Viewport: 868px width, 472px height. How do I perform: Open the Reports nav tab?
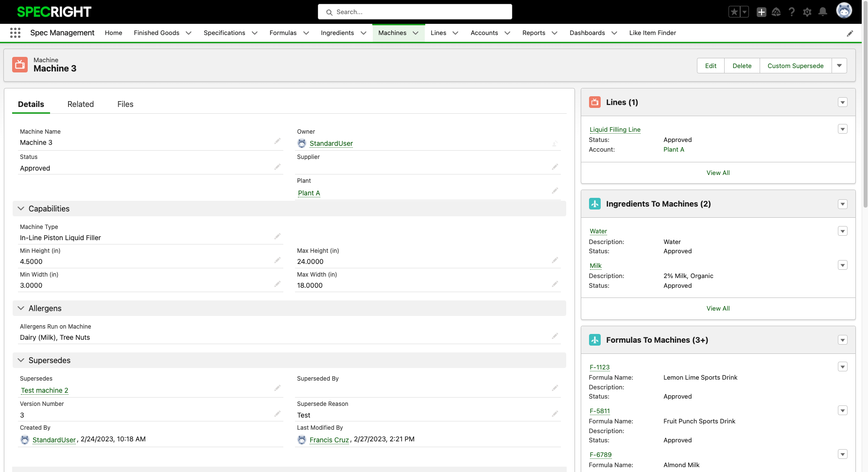coord(534,33)
